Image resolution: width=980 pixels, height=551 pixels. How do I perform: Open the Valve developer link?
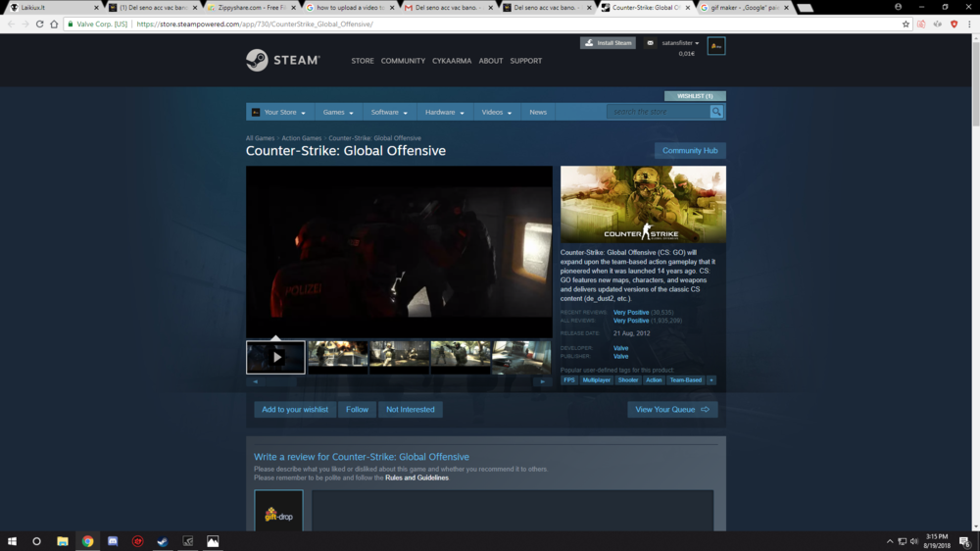click(620, 348)
